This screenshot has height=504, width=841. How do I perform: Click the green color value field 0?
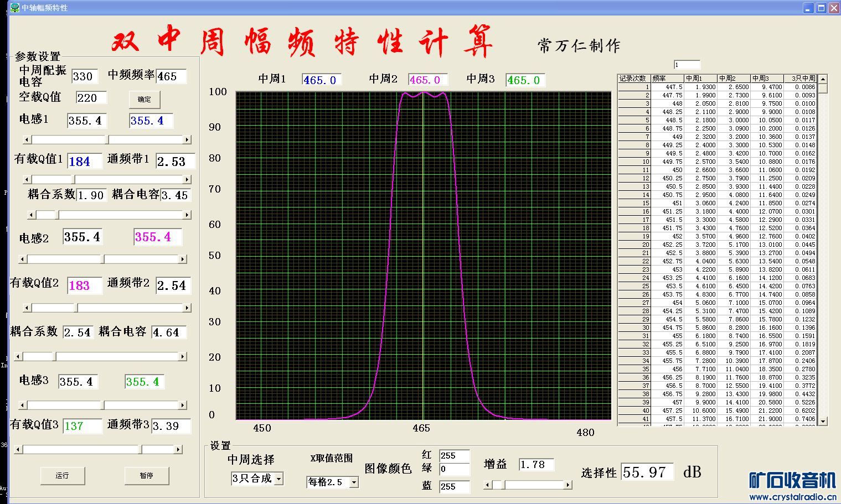click(x=453, y=469)
